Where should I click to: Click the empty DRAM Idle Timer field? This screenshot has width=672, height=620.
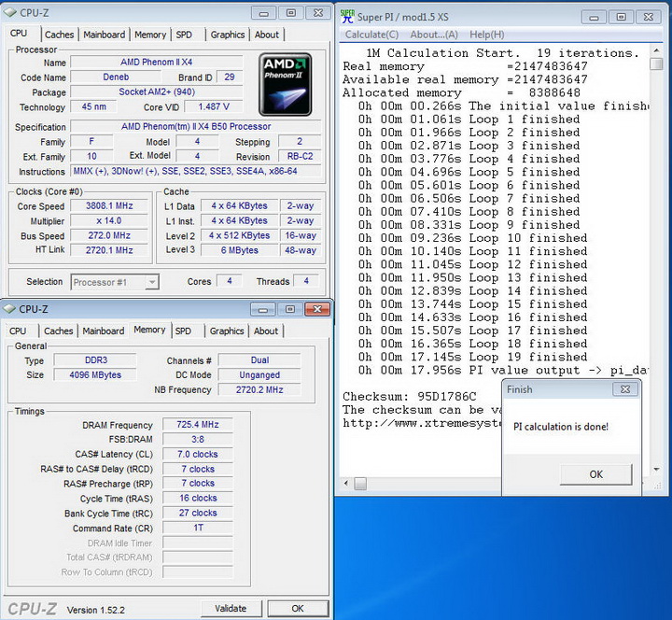coord(198,542)
